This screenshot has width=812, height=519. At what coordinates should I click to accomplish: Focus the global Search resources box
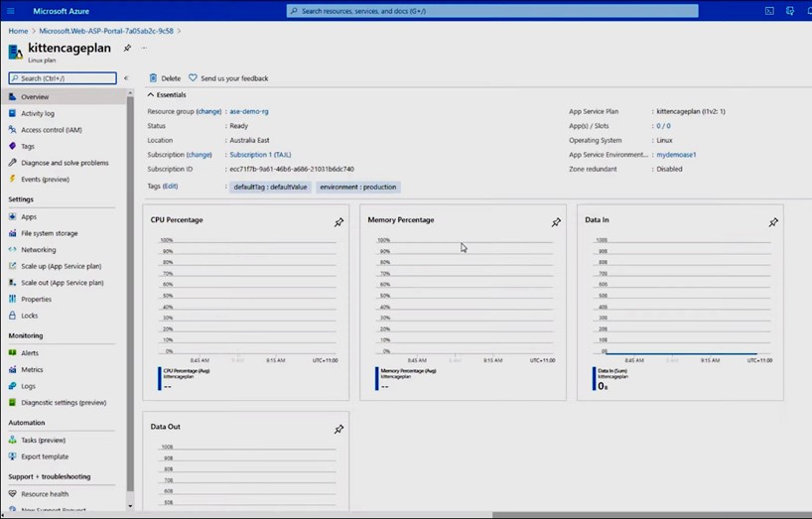[492, 11]
